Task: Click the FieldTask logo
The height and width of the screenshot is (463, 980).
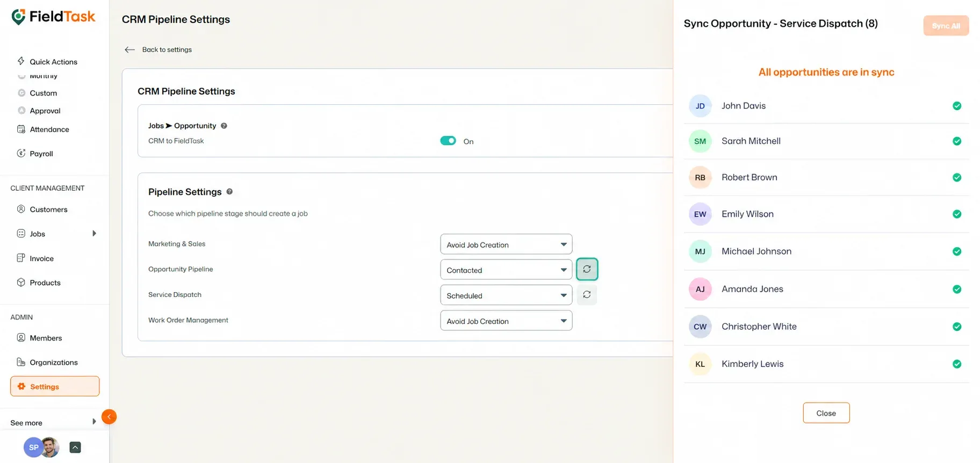Action: [53, 17]
